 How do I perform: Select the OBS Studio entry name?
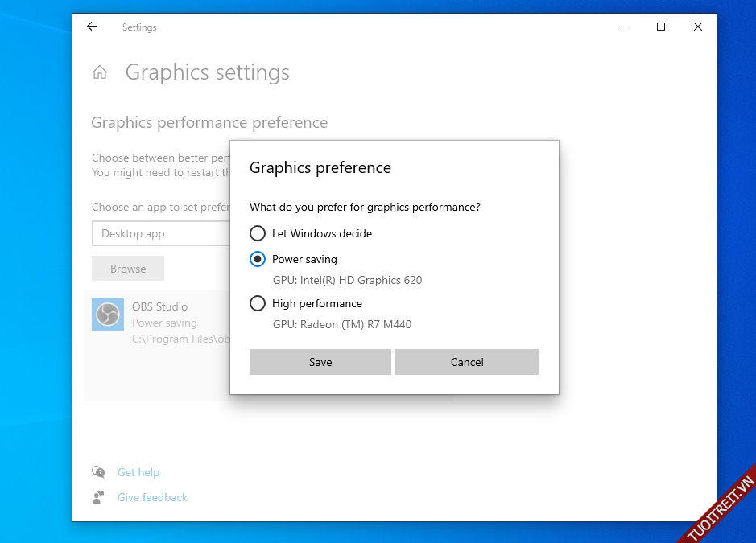click(x=159, y=306)
